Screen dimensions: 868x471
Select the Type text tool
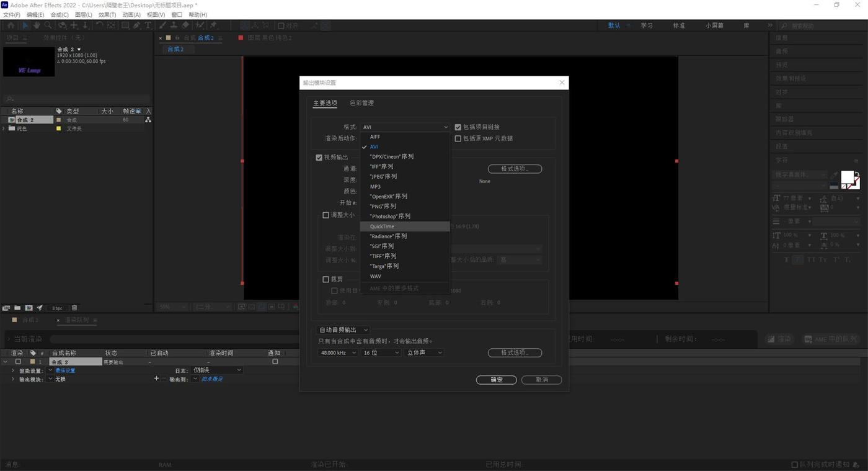coord(148,25)
